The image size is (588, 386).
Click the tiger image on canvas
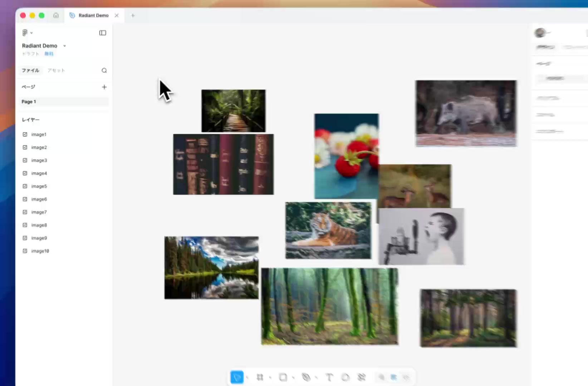click(328, 230)
